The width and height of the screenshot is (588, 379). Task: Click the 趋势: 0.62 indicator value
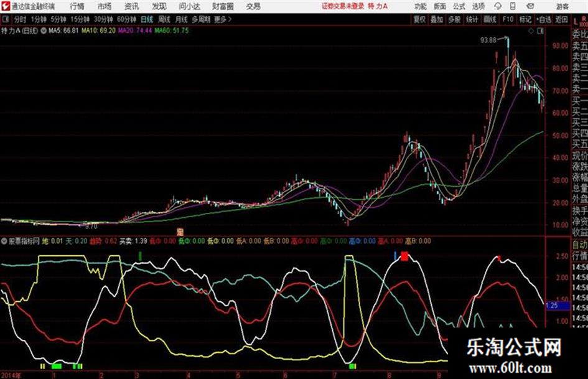click(103, 241)
